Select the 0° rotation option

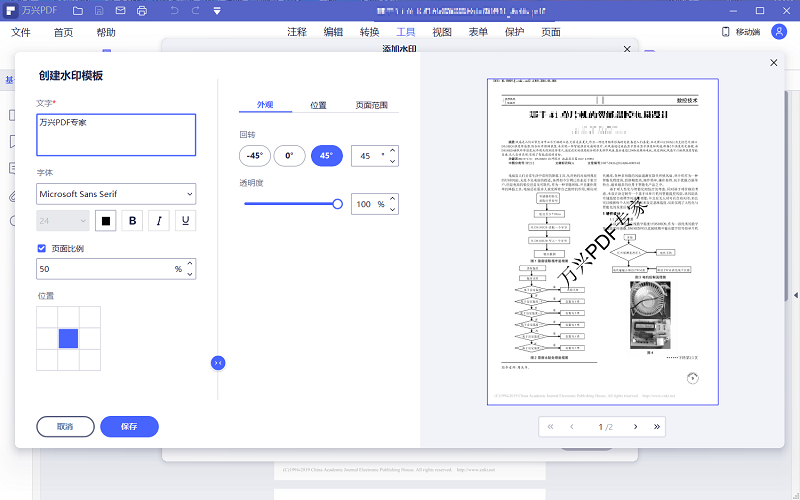point(290,156)
